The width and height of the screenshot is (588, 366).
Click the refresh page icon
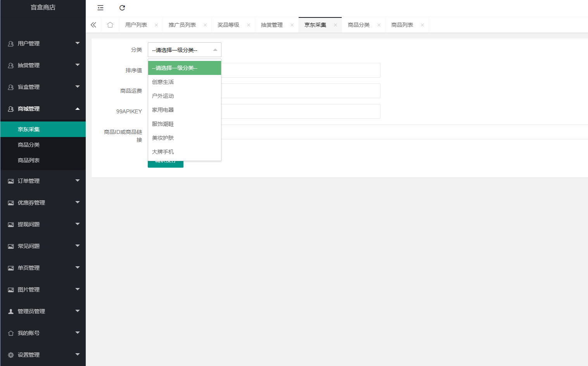tap(122, 8)
